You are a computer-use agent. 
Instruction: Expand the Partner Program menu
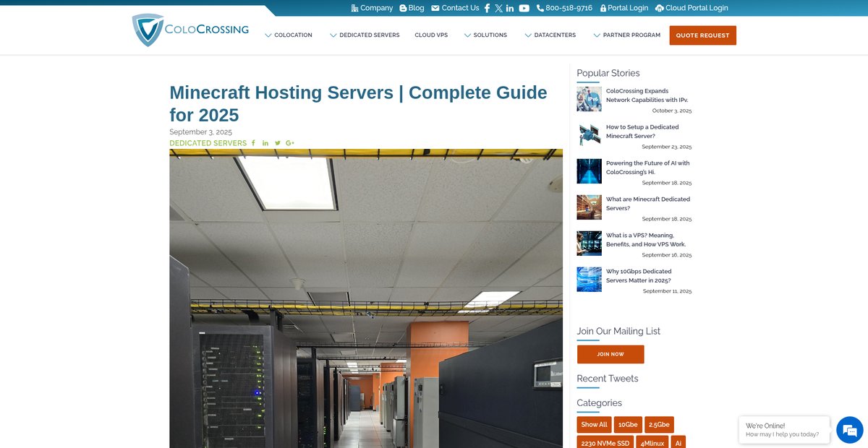pos(626,35)
